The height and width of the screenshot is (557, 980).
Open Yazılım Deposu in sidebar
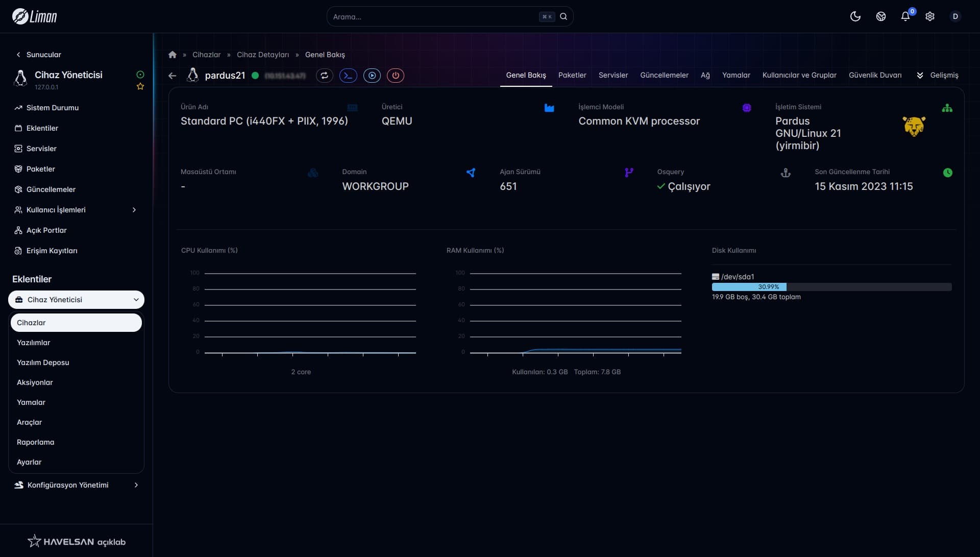[43, 362]
